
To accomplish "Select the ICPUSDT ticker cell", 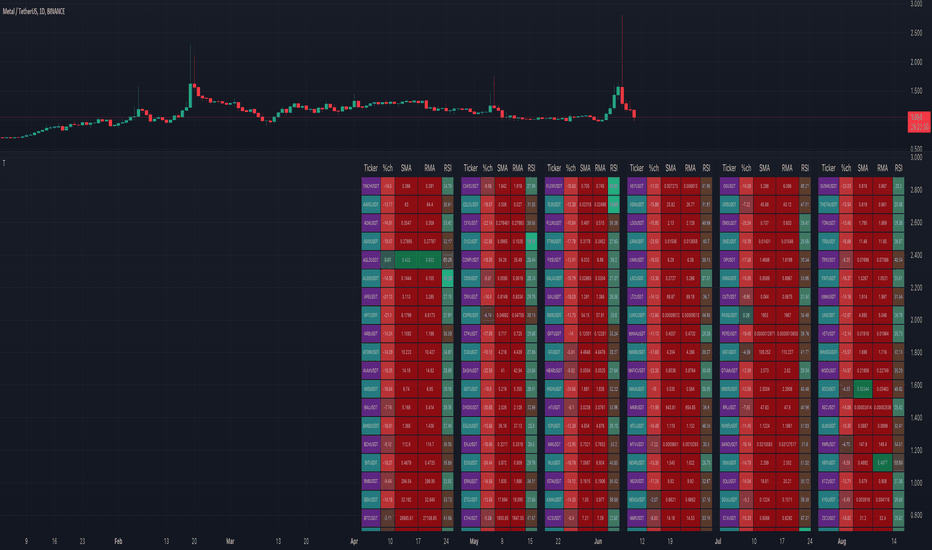I will click(x=554, y=426).
